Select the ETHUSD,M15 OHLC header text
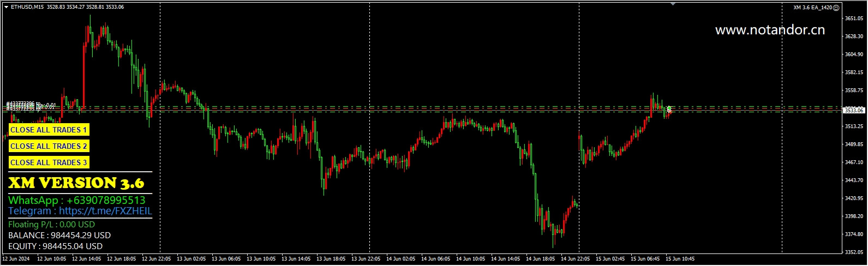 coord(67,7)
